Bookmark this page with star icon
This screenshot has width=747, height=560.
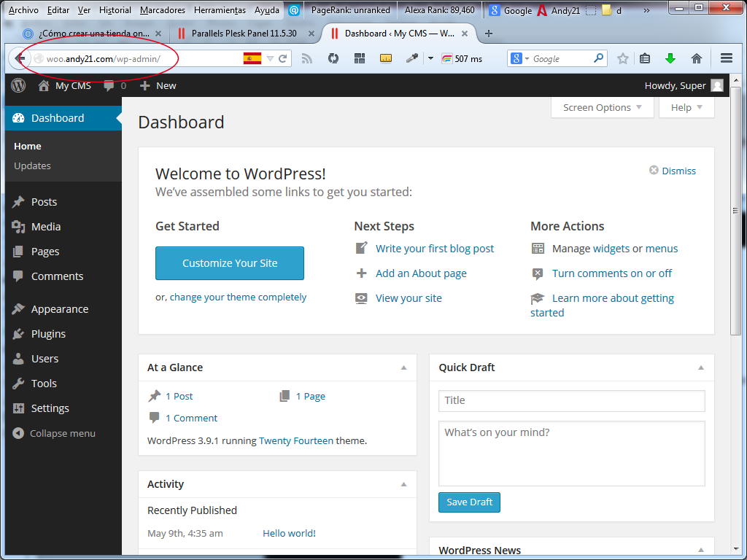click(623, 58)
